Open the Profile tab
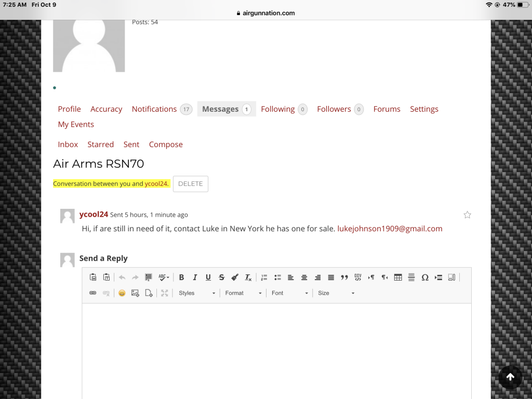Screen dimensions: 532x399 click(69, 109)
